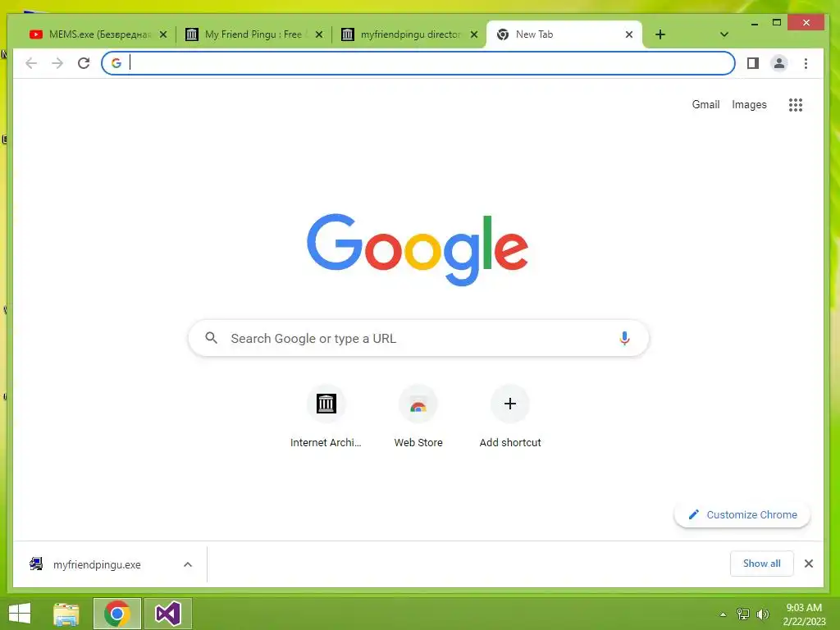
Task: Close the MEMS.exe YouTube tab
Action: point(163,34)
